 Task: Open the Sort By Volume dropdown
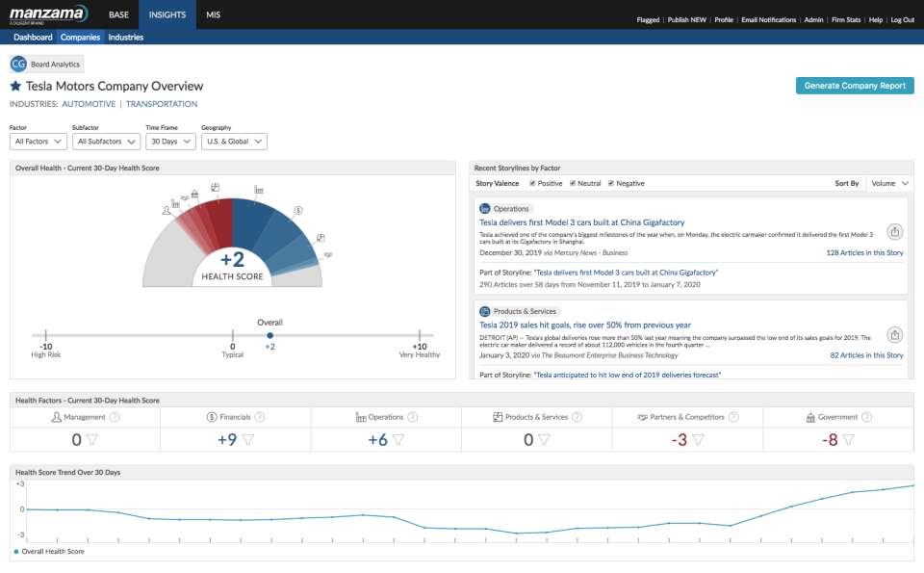point(889,183)
